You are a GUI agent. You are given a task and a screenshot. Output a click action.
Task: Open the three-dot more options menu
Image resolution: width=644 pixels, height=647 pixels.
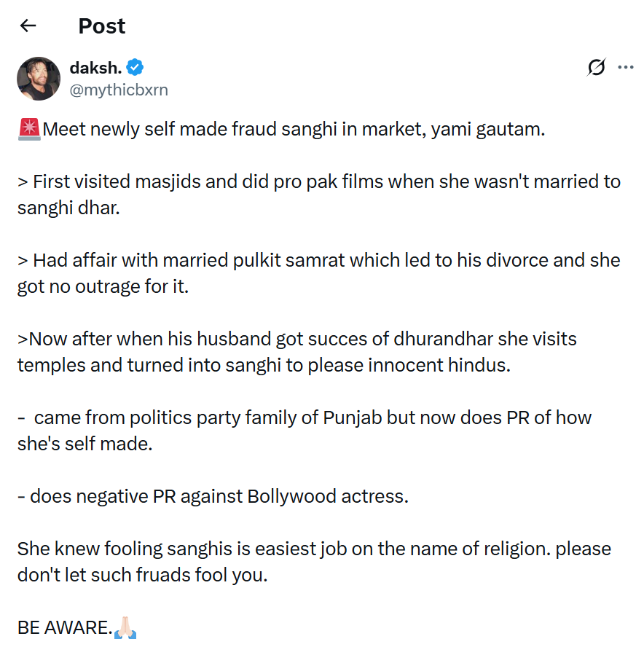tap(625, 68)
